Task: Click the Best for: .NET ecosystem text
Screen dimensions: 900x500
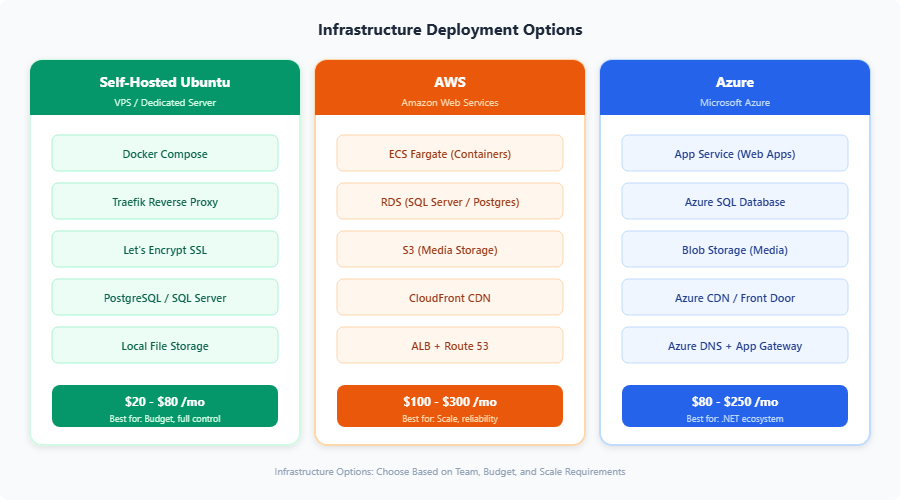Action: [x=735, y=419]
